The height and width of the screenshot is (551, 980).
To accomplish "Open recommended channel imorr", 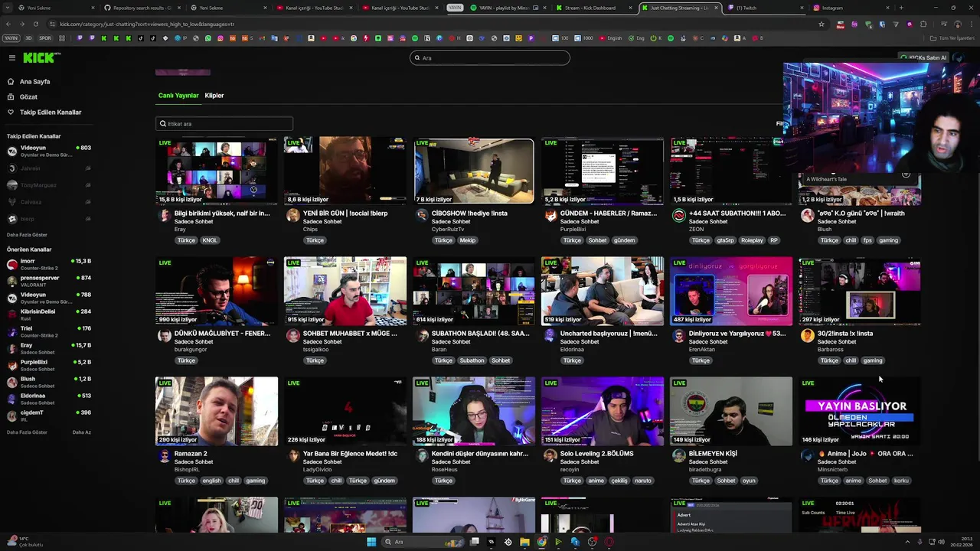I will coord(49,264).
